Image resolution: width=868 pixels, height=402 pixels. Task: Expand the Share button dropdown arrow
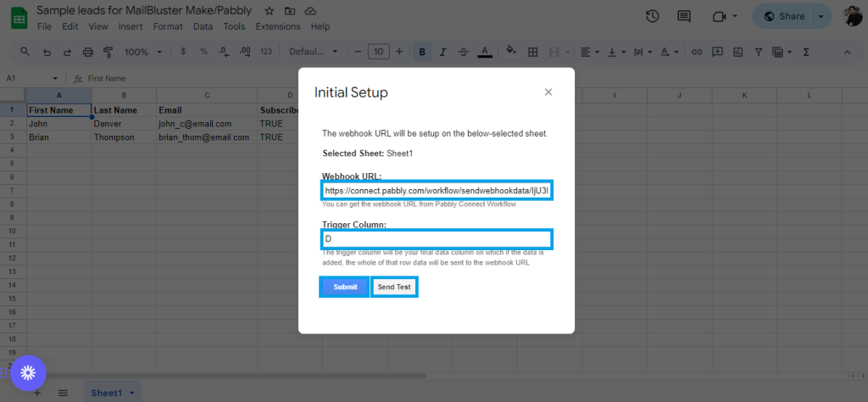(821, 17)
